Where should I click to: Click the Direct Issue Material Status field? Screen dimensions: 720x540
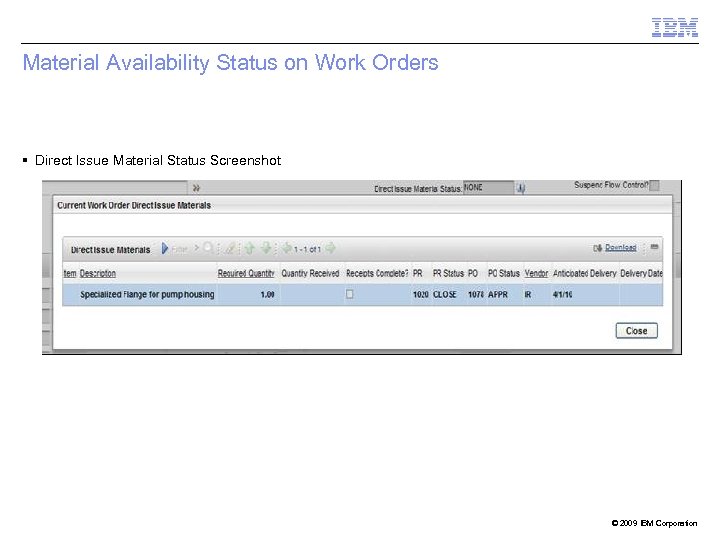pos(488,187)
